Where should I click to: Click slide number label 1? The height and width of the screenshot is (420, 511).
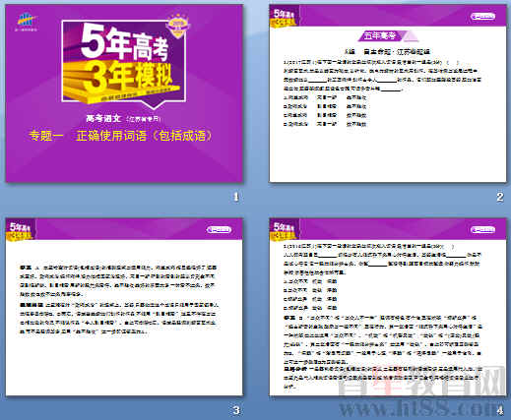pos(235,197)
